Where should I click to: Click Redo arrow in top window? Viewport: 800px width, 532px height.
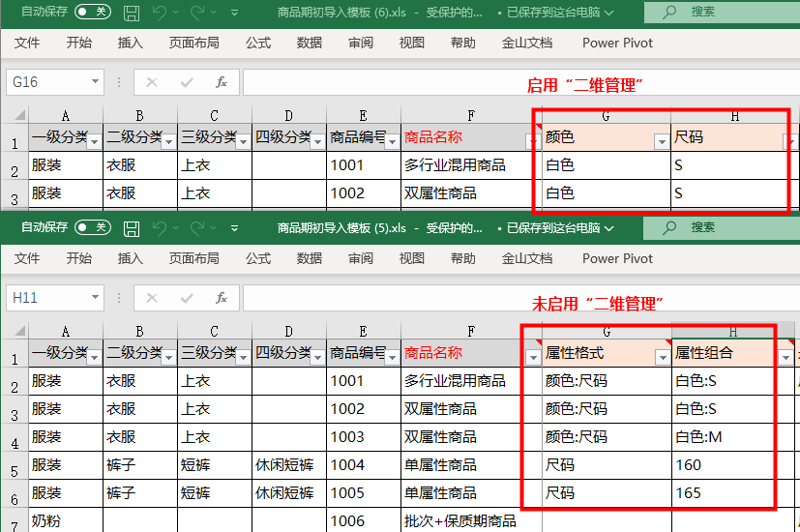(198, 13)
